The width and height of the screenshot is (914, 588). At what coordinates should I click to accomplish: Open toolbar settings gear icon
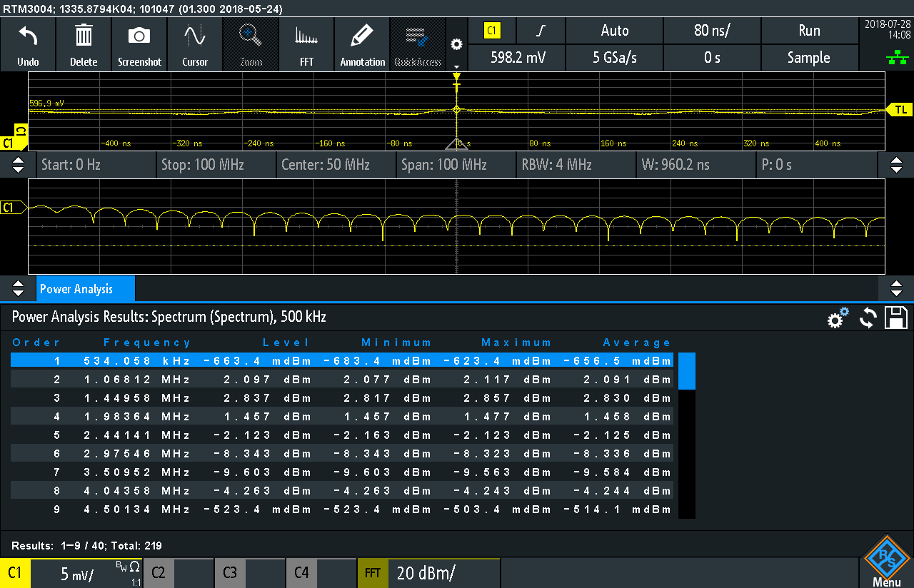[x=456, y=44]
